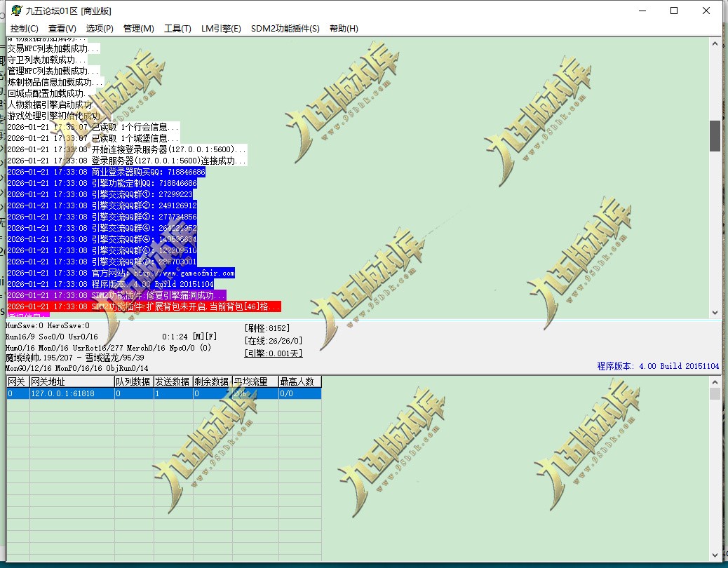Click the log pane scroll-down arrow
728x568 pixels.
click(x=715, y=313)
